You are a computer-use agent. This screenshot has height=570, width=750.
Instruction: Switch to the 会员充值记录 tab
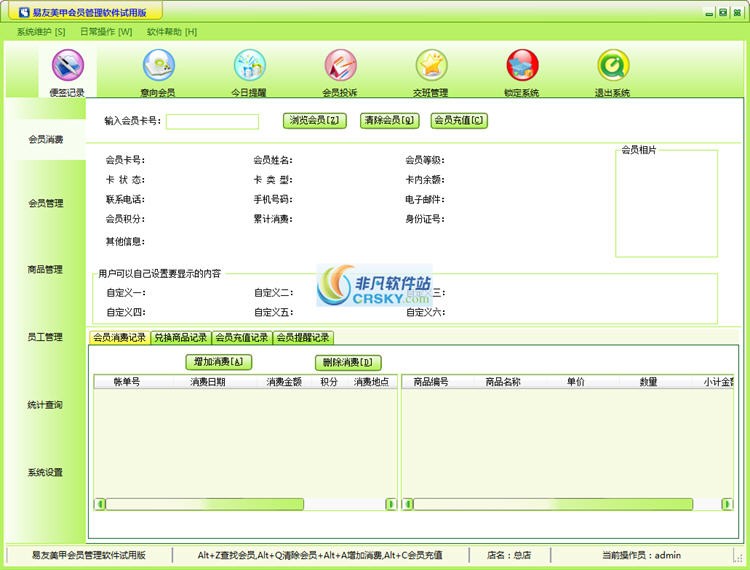point(242,338)
